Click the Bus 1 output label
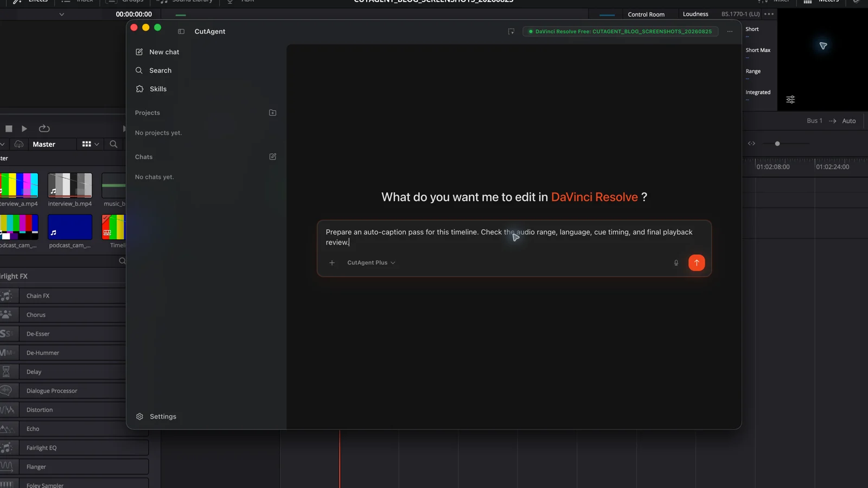Viewport: 868px width, 488px height. 814,121
